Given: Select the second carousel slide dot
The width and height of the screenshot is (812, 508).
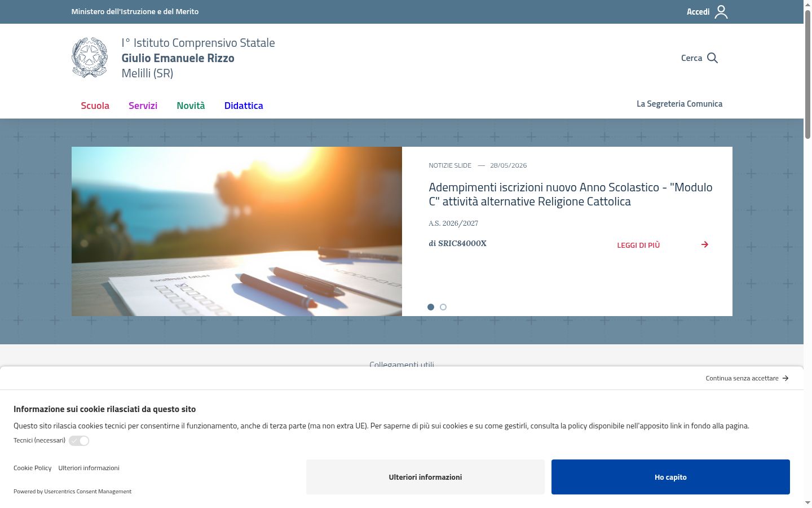Looking at the screenshot, I should pyautogui.click(x=443, y=307).
